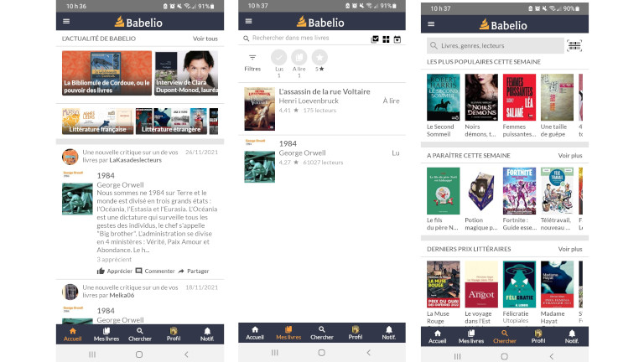Click the Livres, genres, lecteurs search field
644x362 pixels.
(x=496, y=45)
